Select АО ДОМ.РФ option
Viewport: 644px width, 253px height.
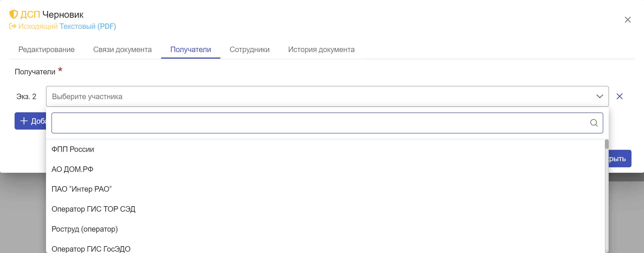325,169
